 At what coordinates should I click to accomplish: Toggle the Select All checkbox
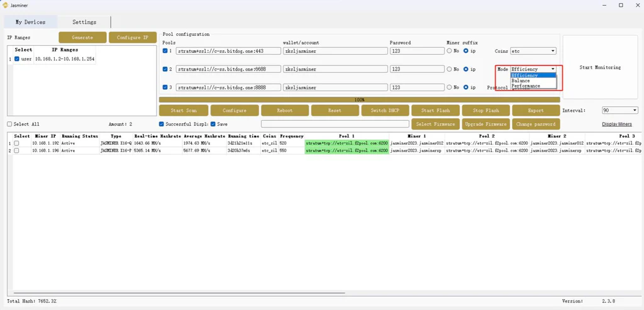pos(9,125)
